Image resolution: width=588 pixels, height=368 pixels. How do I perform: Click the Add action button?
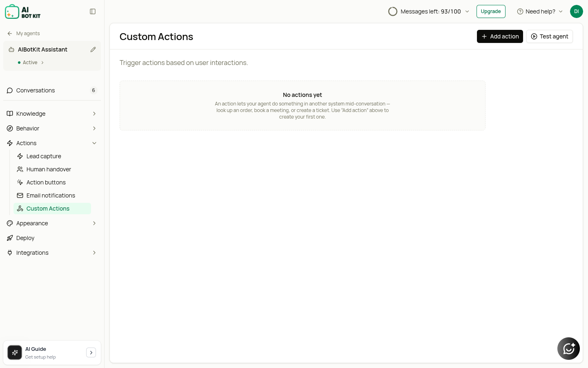tap(500, 36)
